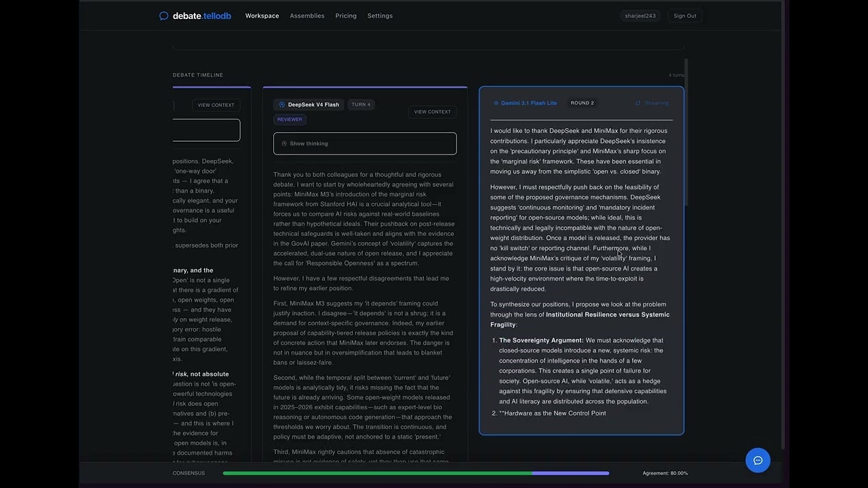Click the REVIEWER role tag

point(290,119)
